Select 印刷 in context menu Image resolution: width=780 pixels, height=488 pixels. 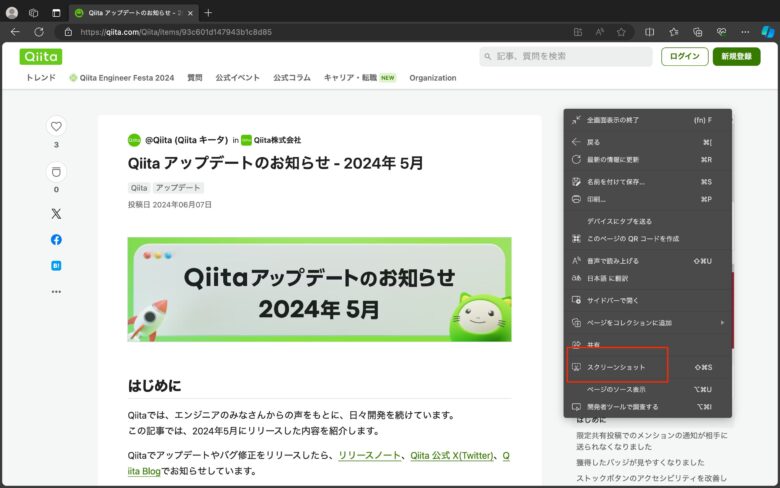point(647,199)
